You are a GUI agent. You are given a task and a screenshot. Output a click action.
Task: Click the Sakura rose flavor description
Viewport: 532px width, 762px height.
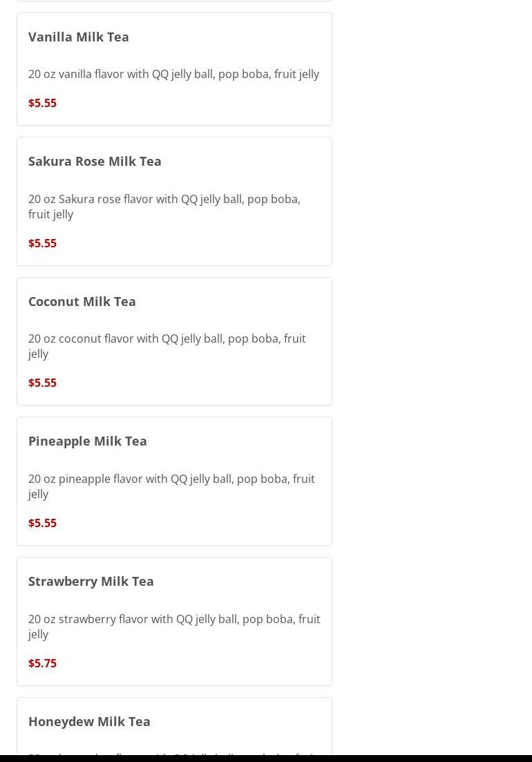164,206
